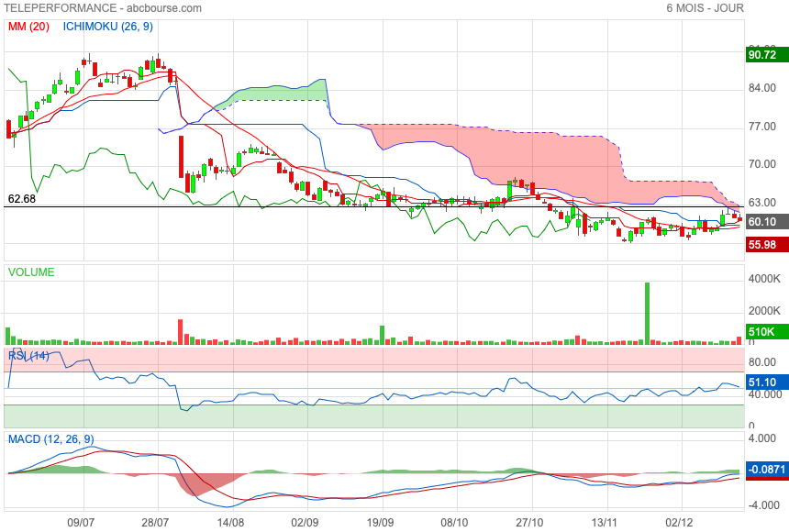Click the 70.00 price axis value
This screenshot has width=789, height=532.
coord(761,164)
